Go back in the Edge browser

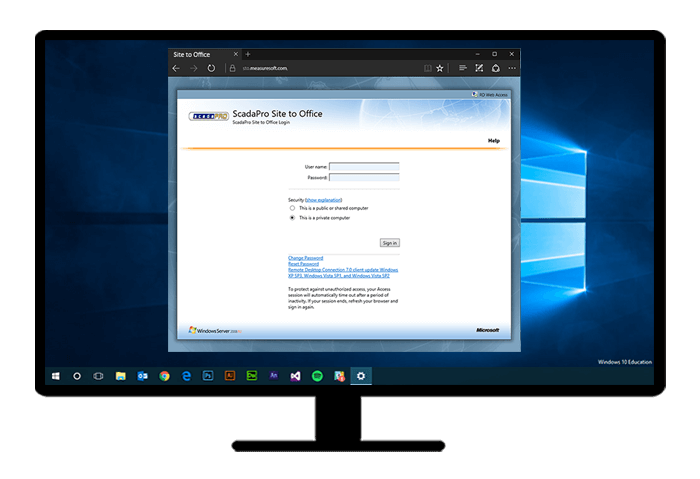point(176,68)
